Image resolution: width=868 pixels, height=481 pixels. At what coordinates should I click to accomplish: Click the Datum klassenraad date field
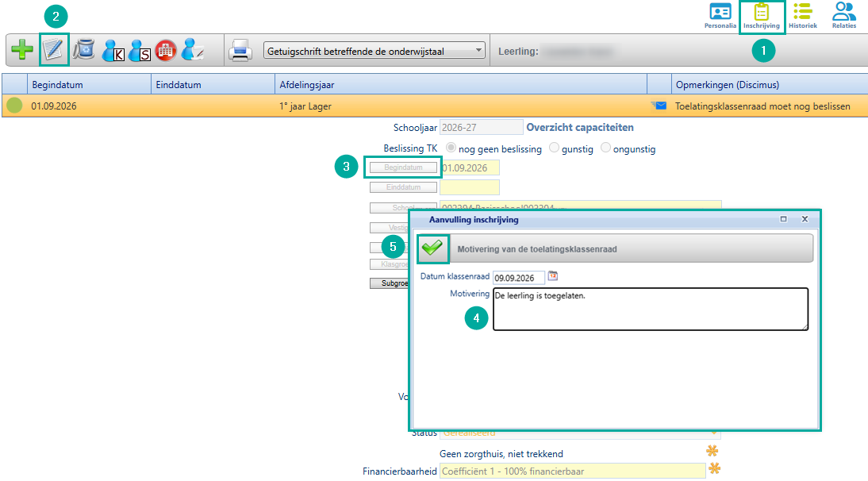519,278
